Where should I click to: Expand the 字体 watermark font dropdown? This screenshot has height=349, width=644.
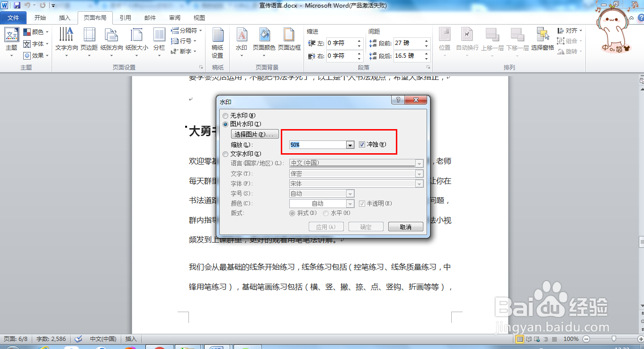pyautogui.click(x=419, y=183)
